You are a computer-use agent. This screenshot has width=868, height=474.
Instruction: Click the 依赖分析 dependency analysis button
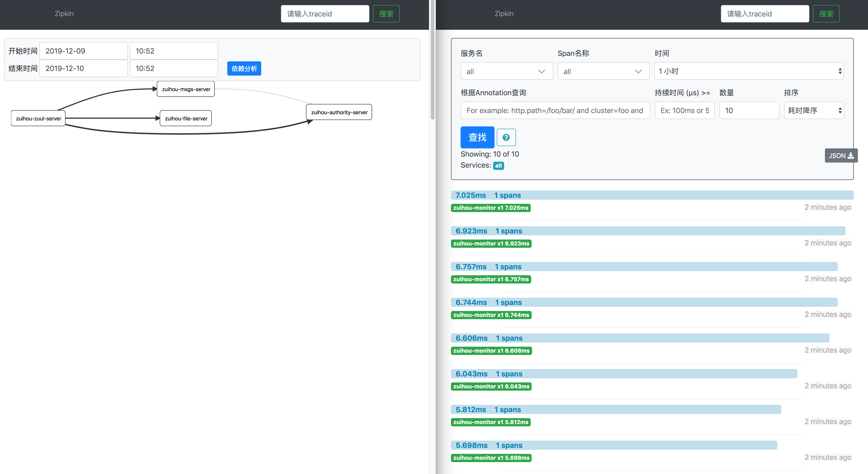244,69
